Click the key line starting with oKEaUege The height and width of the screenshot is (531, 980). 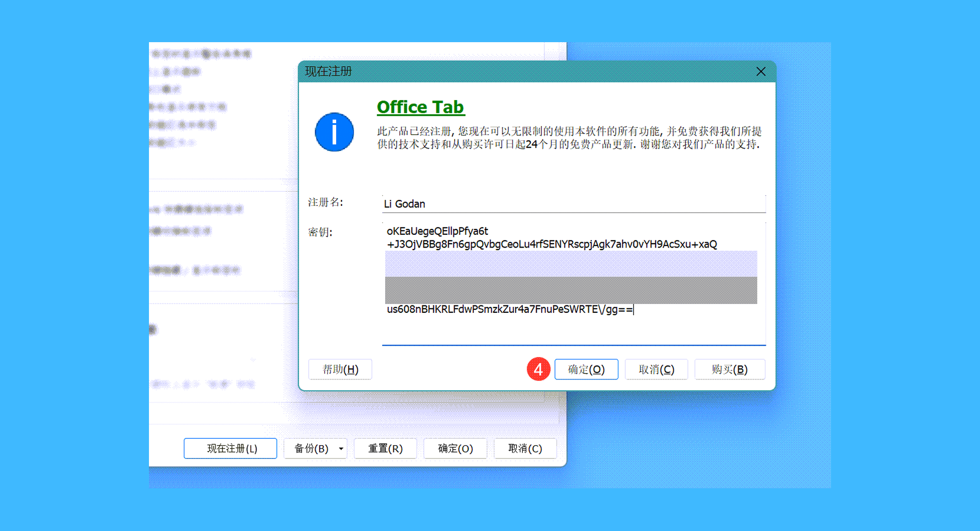click(x=437, y=231)
